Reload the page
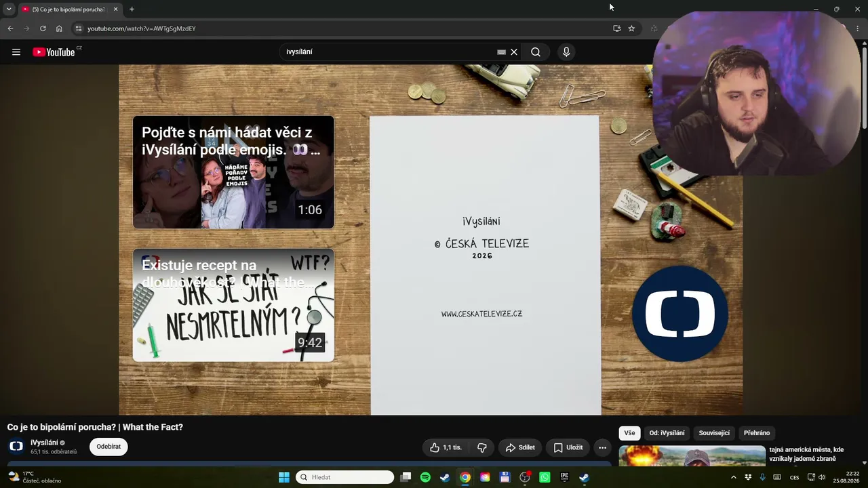 point(43,28)
